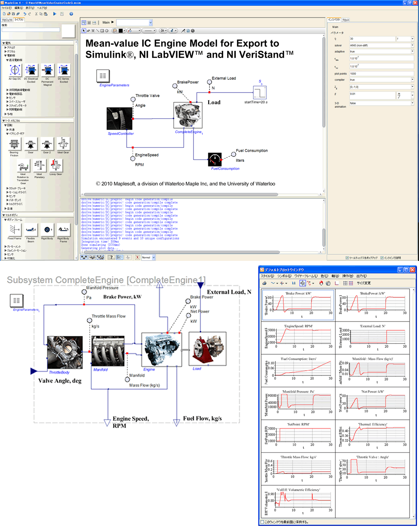Image resolution: width=419 pixels, height=532 pixels.
Task: Click the red X clear console icon
Action: coord(137,257)
